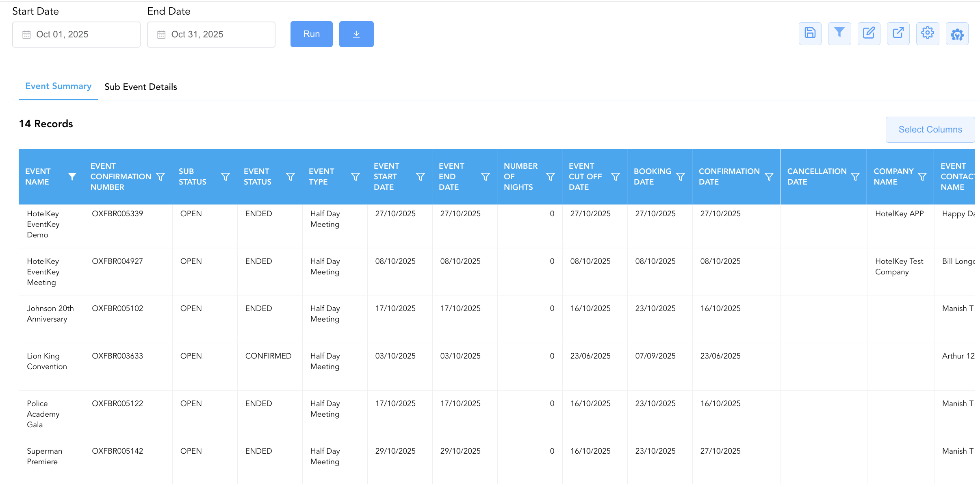Click the HotelKey APP company cell
Screen dimensions: 980x487
(899, 213)
